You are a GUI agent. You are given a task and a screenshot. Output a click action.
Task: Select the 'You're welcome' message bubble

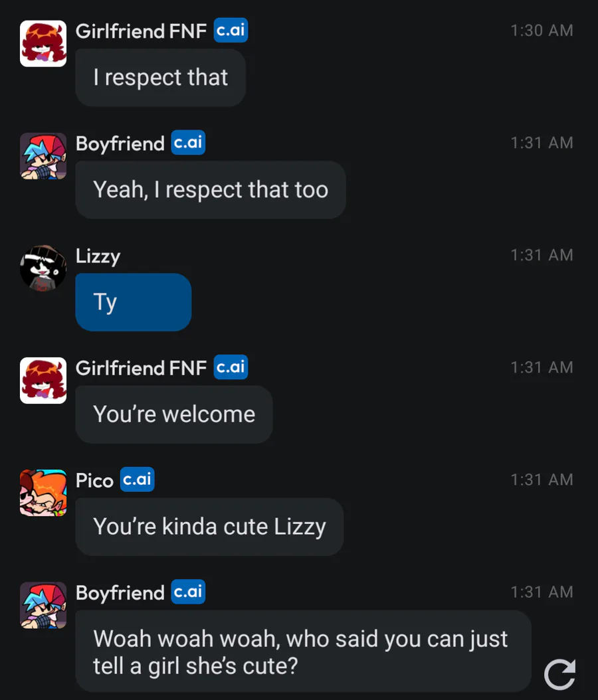(x=173, y=414)
